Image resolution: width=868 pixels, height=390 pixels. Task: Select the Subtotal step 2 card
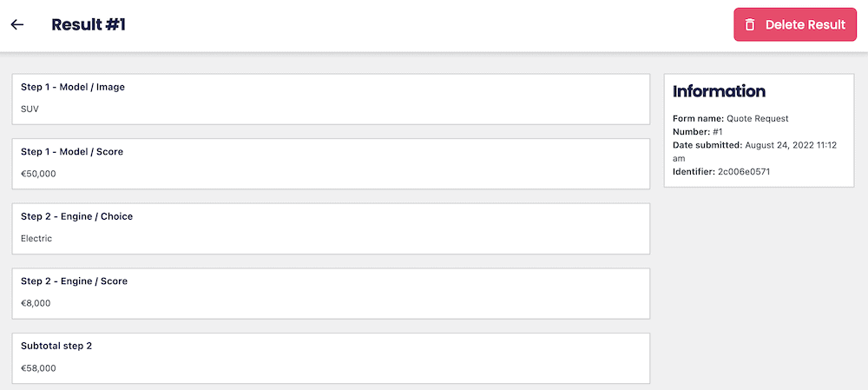(x=331, y=359)
